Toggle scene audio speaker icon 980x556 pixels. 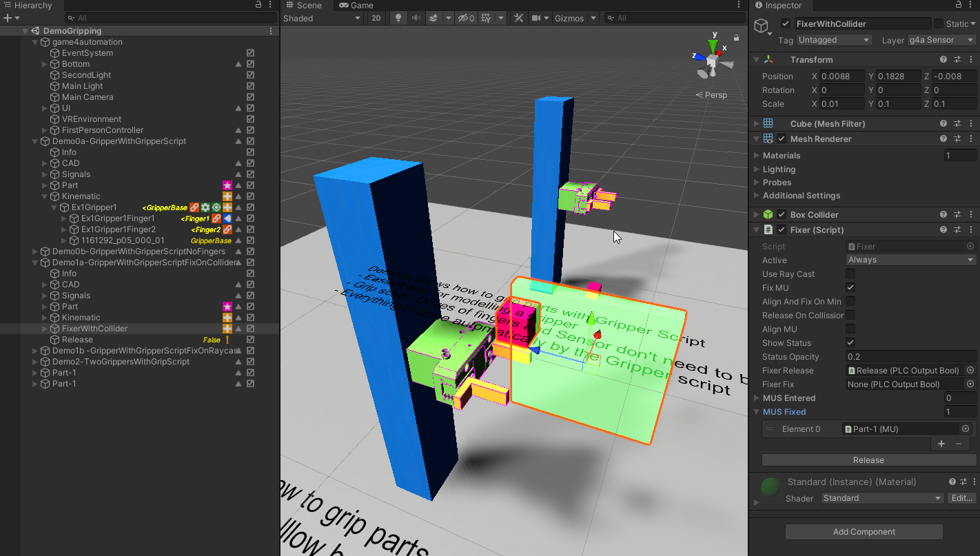click(416, 19)
